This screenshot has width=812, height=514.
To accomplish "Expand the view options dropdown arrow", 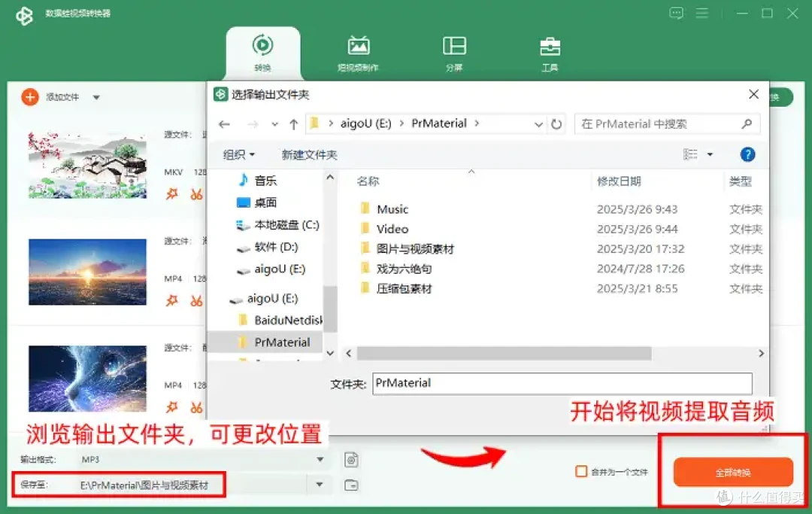I will 710,154.
